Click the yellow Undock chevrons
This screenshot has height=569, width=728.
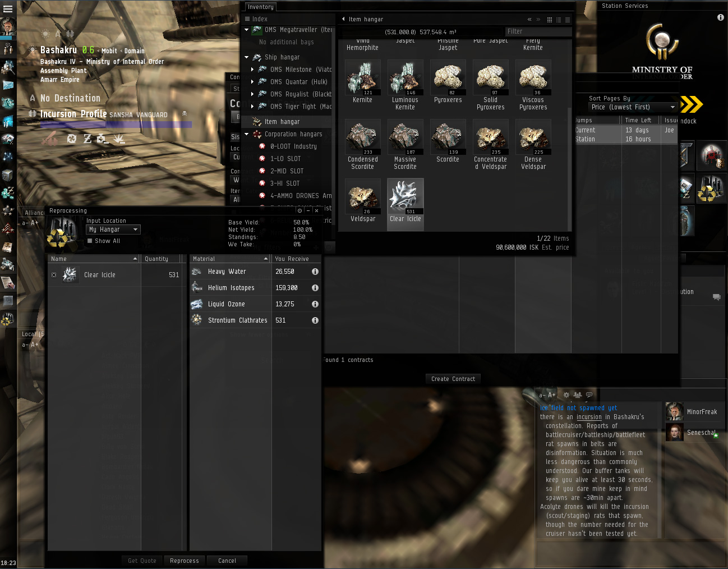tap(692, 104)
